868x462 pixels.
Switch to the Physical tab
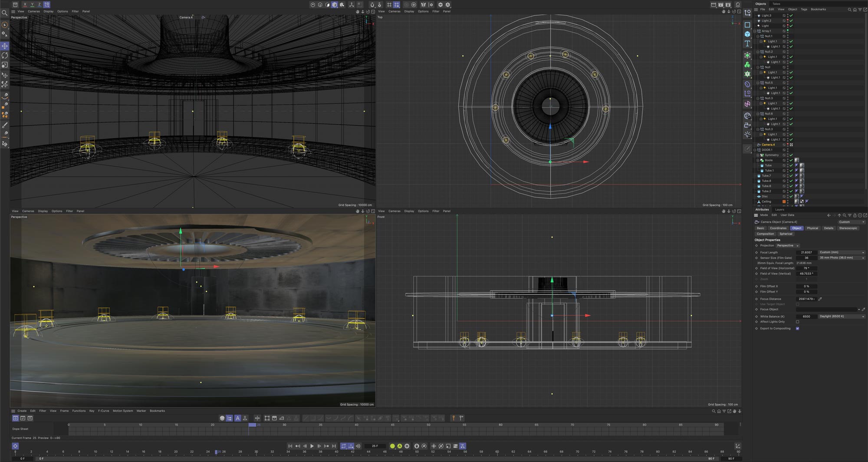pyautogui.click(x=812, y=228)
